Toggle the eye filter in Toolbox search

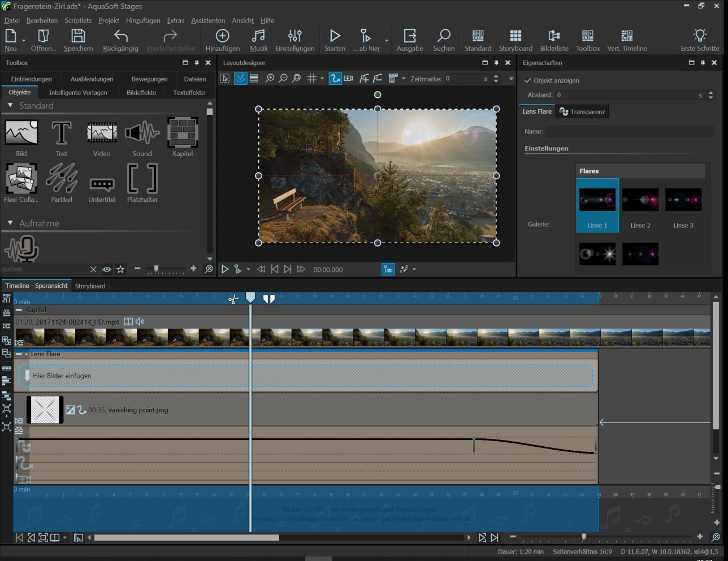pos(107,270)
